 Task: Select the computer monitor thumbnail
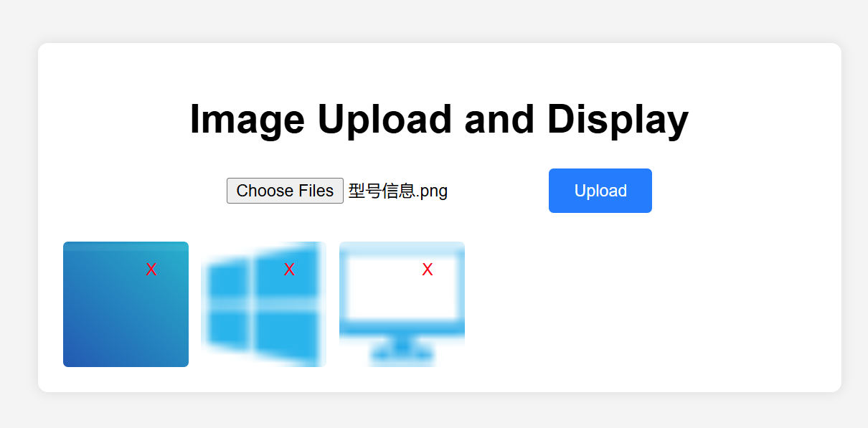402,304
